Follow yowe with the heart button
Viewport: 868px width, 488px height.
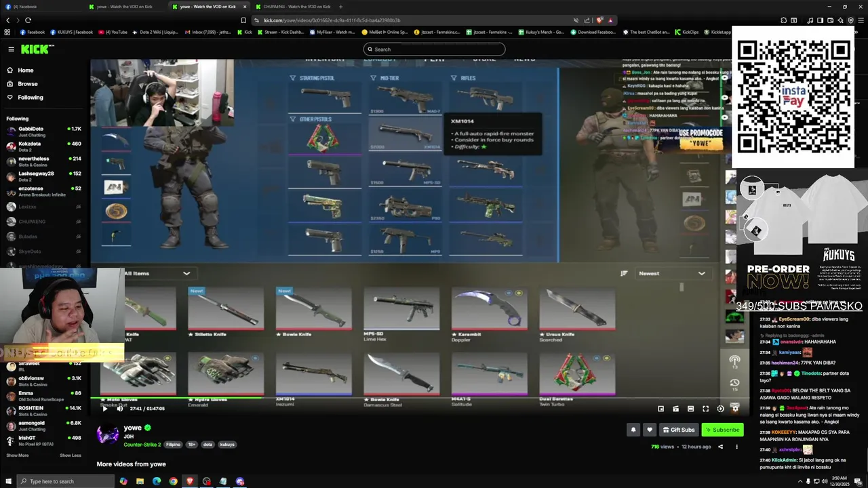650,430
